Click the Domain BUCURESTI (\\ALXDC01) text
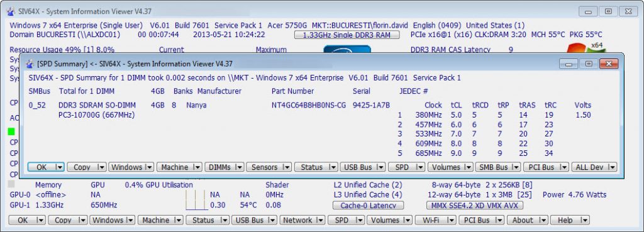This screenshot has height=232, width=644. click(65, 35)
